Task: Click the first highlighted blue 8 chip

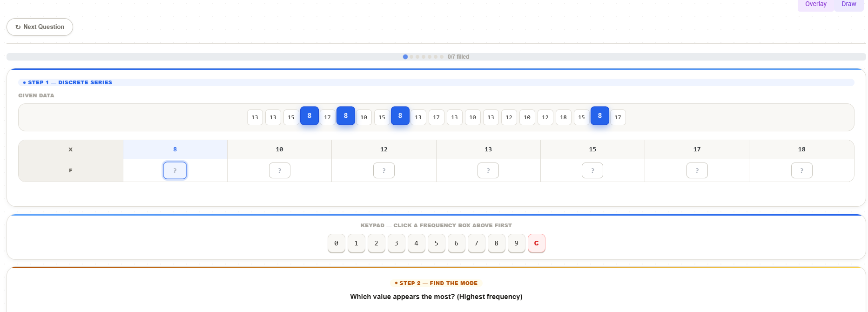Action: pyautogui.click(x=310, y=116)
